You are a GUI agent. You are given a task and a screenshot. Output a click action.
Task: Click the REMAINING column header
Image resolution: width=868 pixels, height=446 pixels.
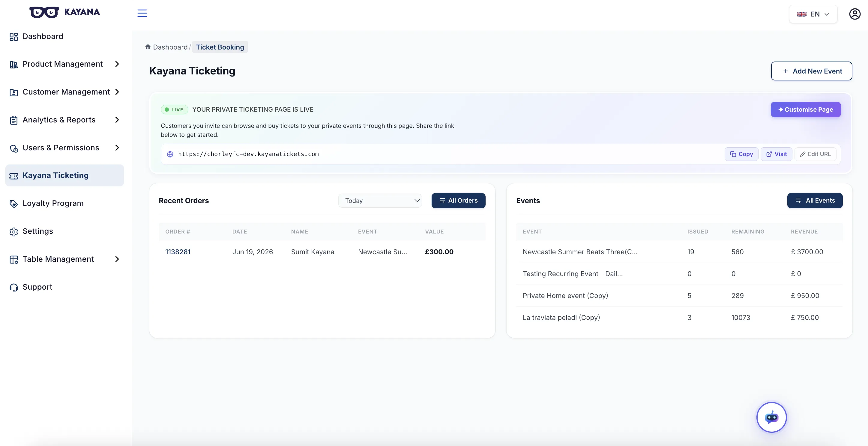point(748,232)
